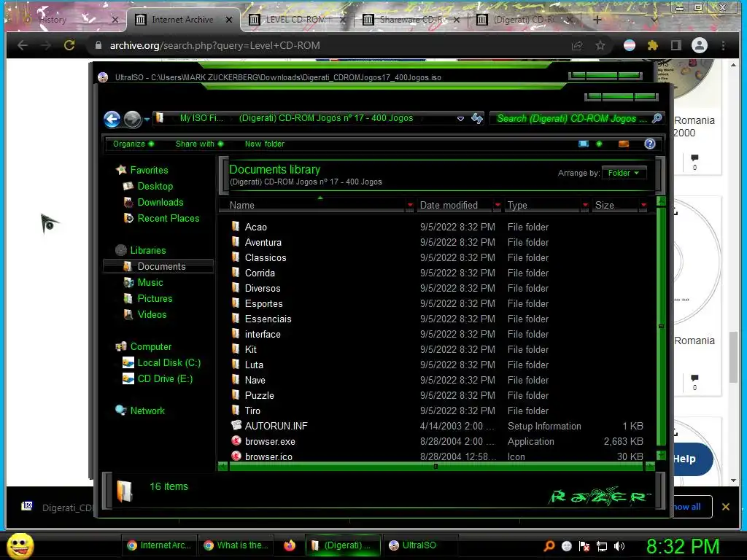Select the browser.exe application icon
The image size is (747, 560).
coord(236,441)
